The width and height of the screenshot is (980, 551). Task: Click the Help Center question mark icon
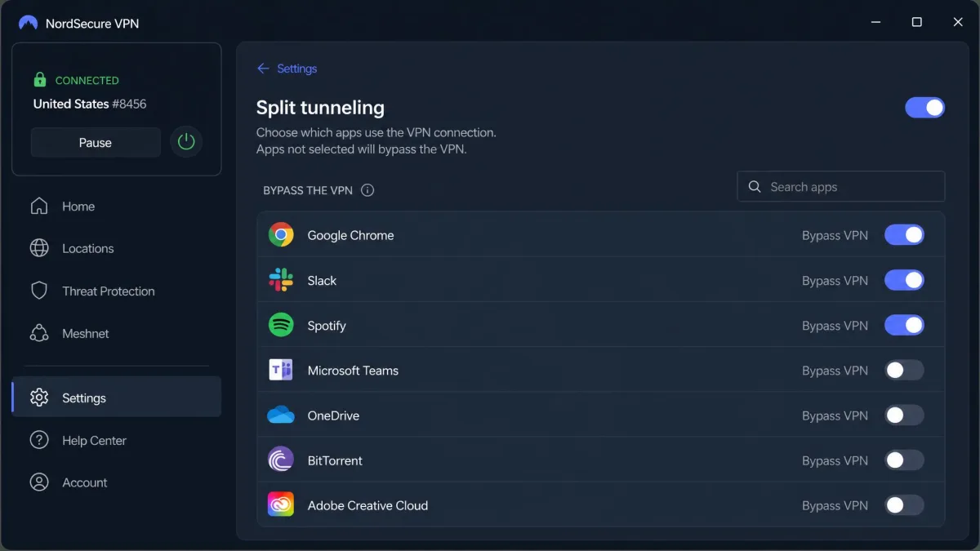[x=39, y=440]
